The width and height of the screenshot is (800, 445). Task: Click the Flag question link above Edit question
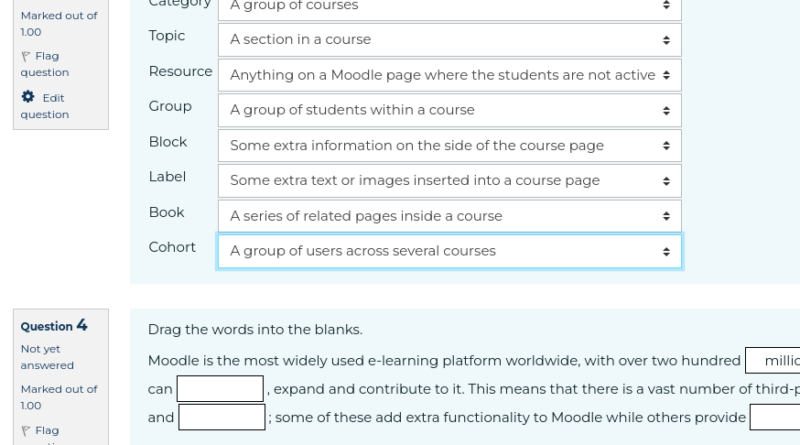(45, 64)
